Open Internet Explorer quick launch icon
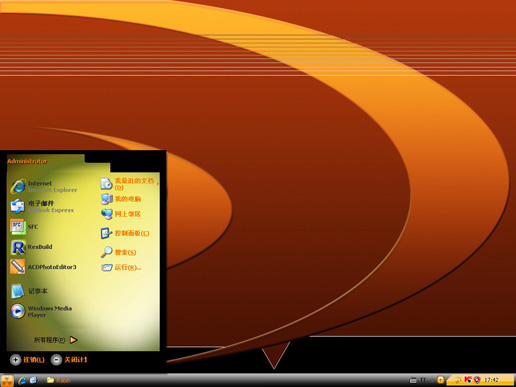This screenshot has width=516, height=387. (22, 380)
